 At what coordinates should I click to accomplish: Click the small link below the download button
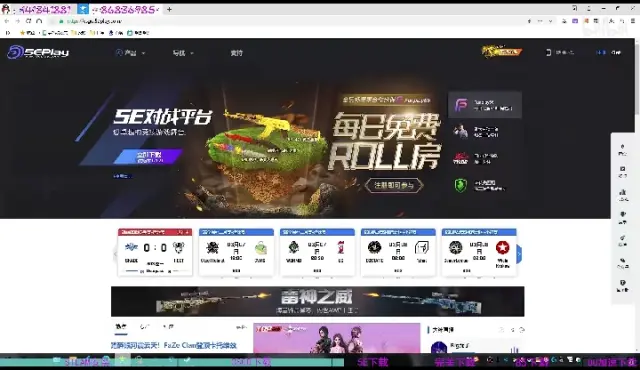point(122,176)
